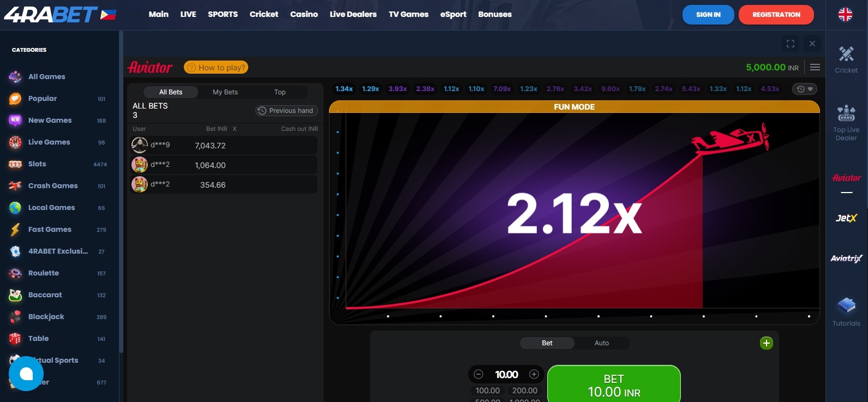Click the 9.60x multiplier in history
The height and width of the screenshot is (402, 868).
610,89
